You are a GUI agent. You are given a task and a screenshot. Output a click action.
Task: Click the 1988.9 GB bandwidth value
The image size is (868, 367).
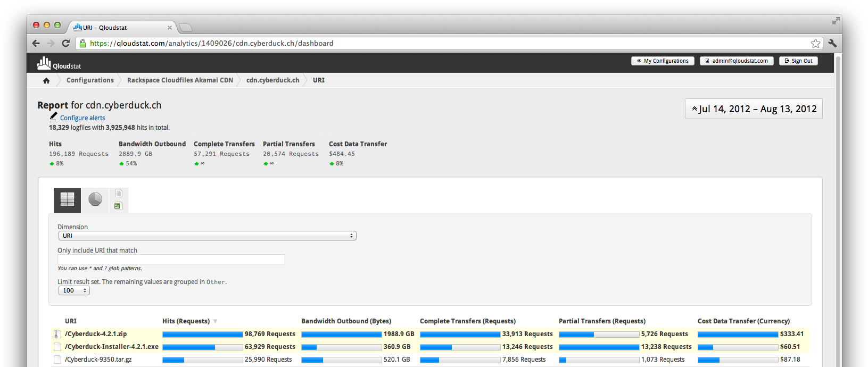399,334
